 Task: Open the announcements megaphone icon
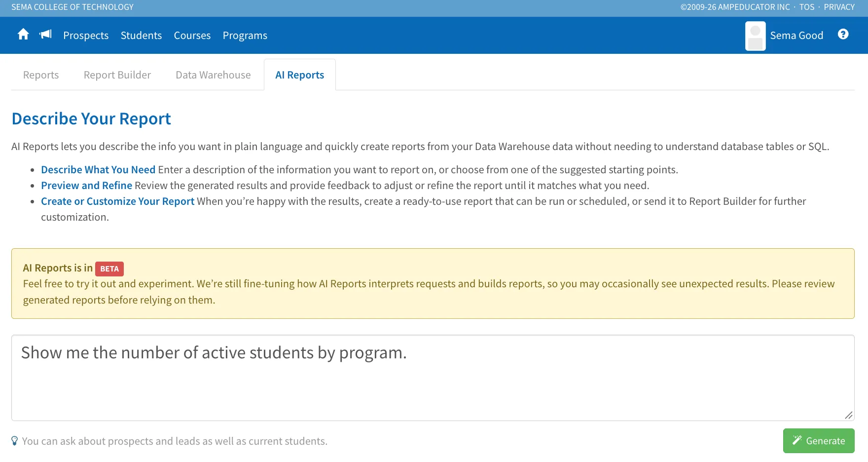45,34
